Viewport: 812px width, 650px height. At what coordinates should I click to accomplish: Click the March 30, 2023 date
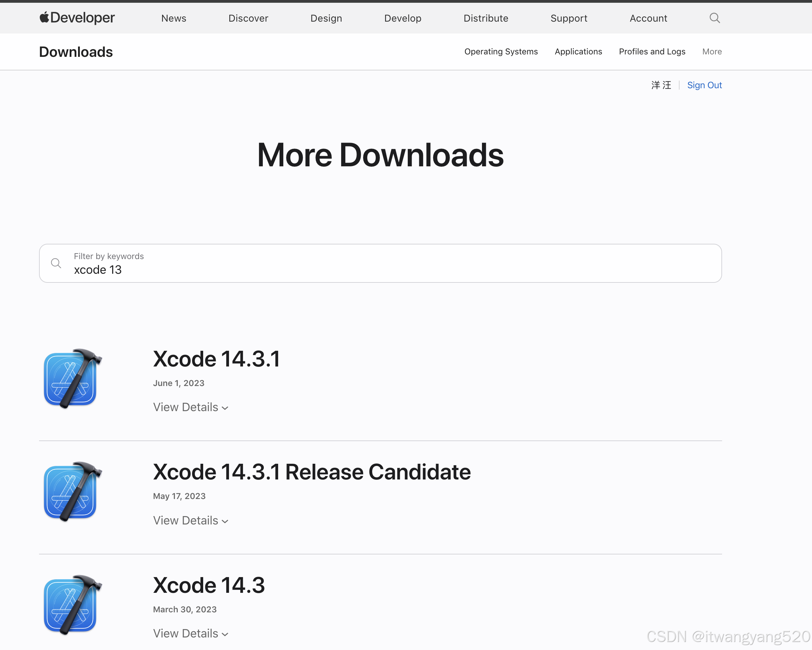(185, 609)
